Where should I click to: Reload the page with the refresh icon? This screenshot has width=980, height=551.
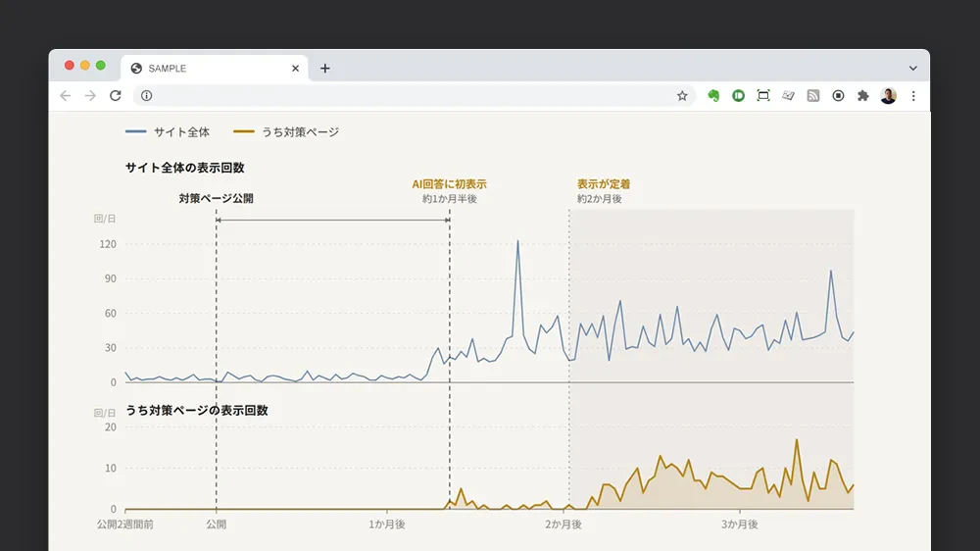[x=115, y=96]
